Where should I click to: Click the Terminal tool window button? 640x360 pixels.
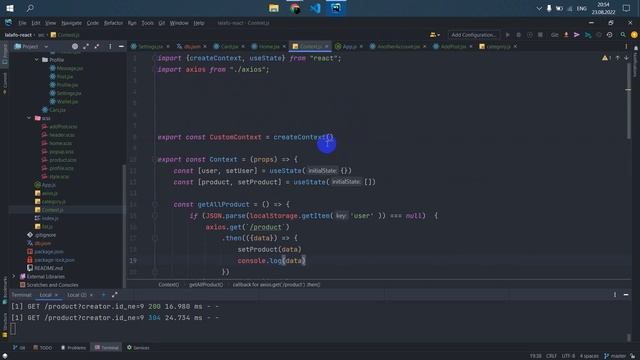click(106, 348)
